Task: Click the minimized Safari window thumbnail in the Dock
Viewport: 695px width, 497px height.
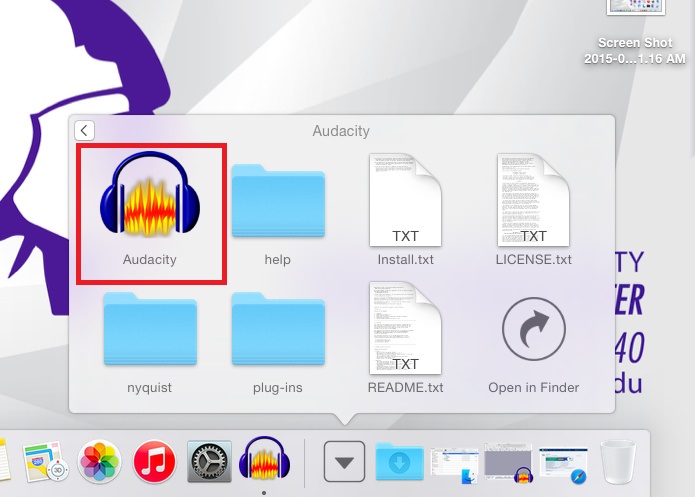Action: (563, 462)
